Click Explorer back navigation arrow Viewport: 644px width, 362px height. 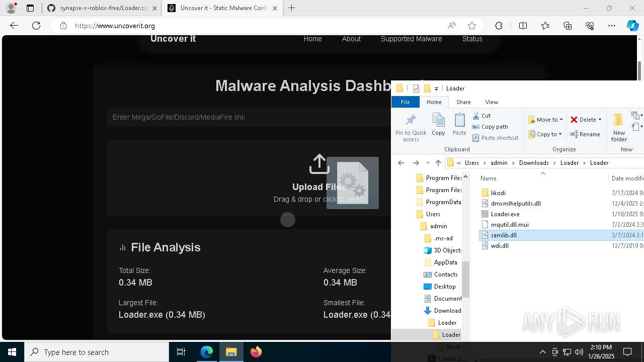tap(401, 163)
